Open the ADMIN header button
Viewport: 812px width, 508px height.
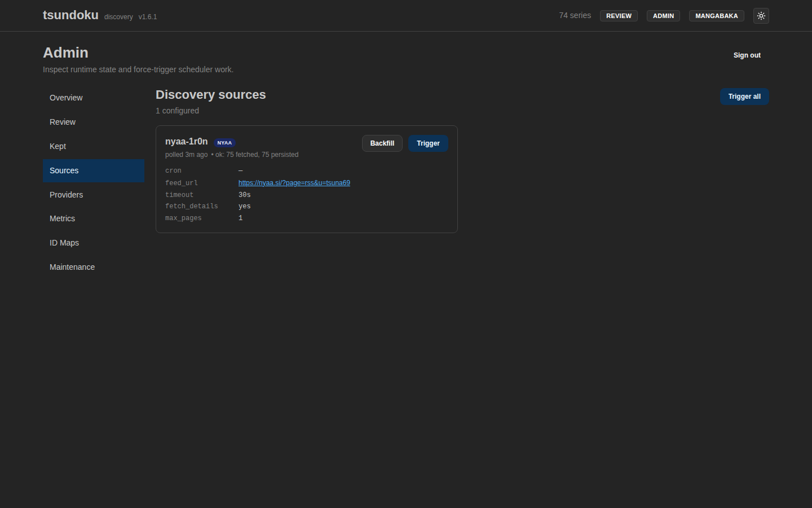[663, 16]
